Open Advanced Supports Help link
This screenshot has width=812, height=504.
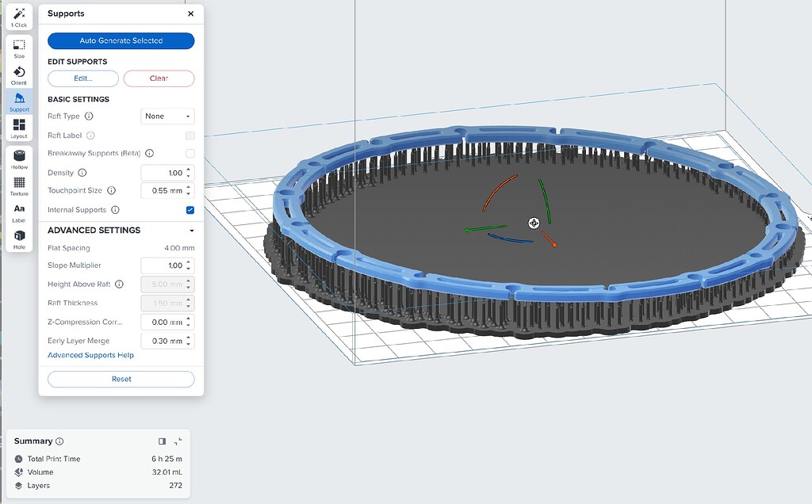90,355
